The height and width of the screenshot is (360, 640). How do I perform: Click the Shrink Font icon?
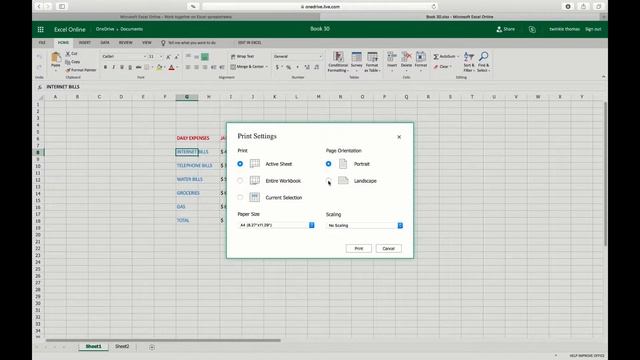176,57
